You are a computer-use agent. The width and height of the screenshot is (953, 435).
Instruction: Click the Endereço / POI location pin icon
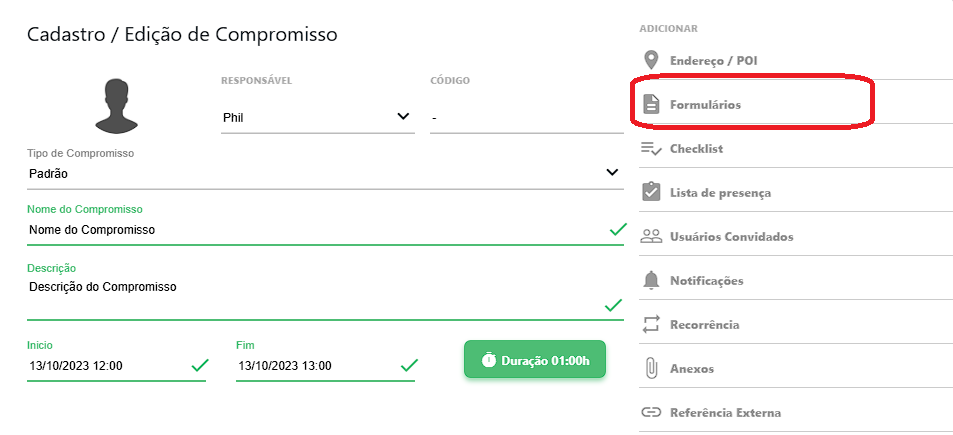(652, 60)
